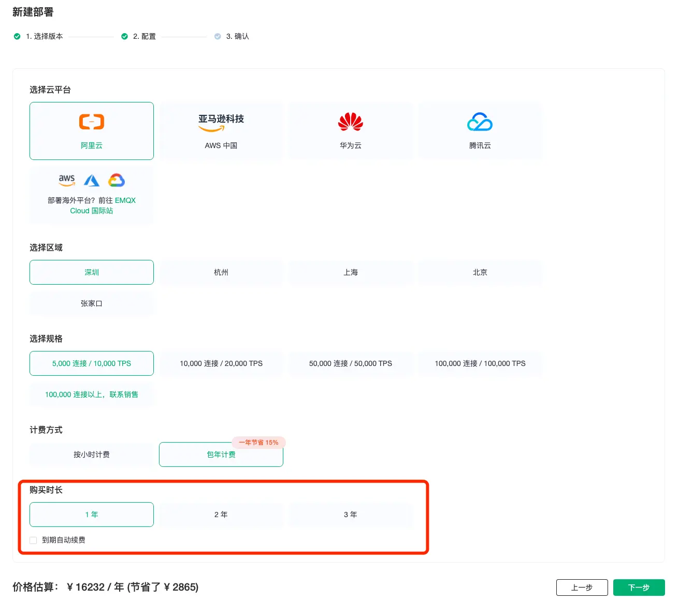
Task: Select the 阿里云 cloud platform
Action: click(91, 130)
